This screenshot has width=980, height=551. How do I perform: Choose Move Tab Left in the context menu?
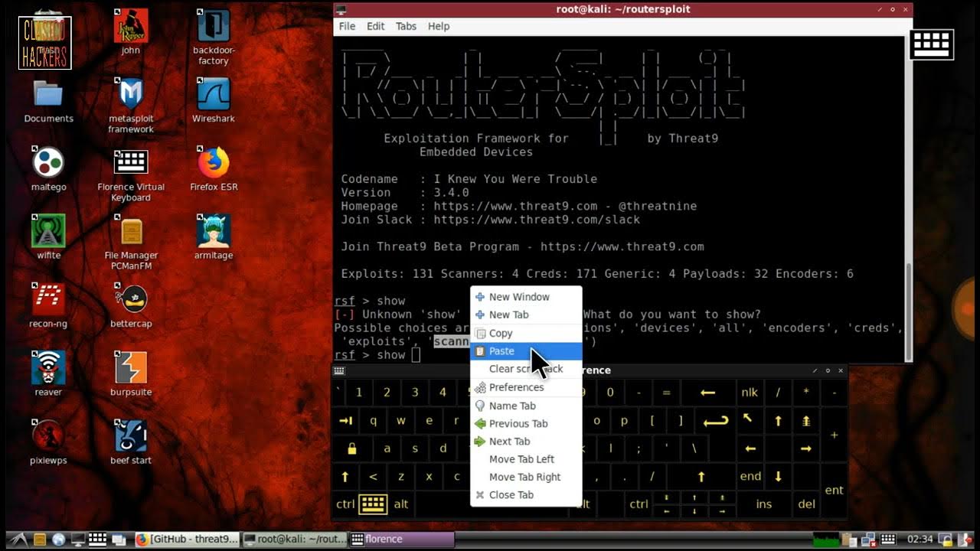[526, 459]
